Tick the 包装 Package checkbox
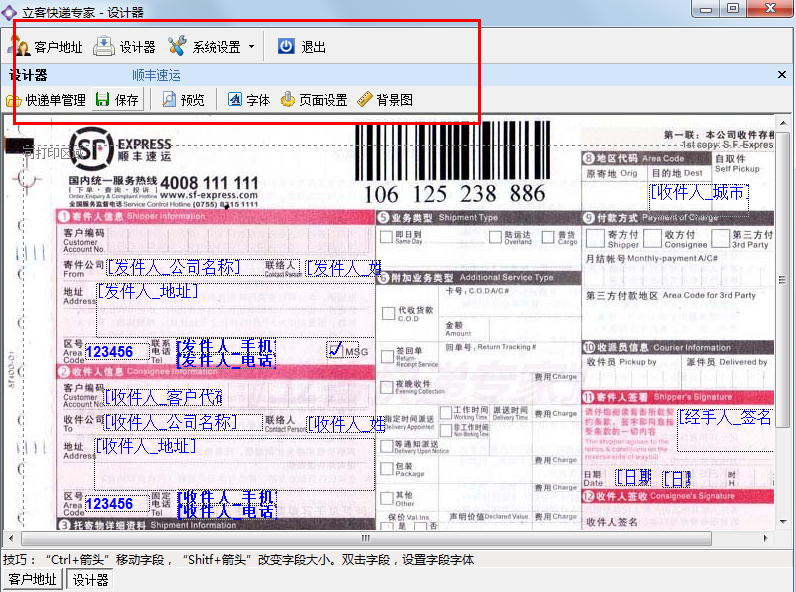 click(x=387, y=468)
